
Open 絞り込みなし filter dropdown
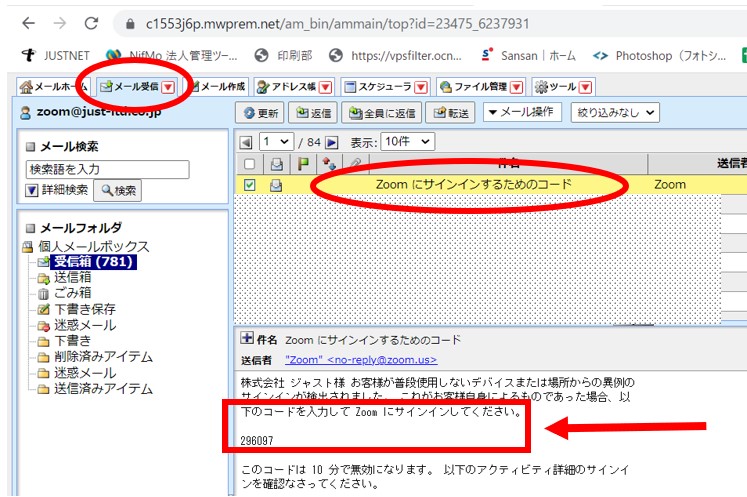click(x=615, y=113)
